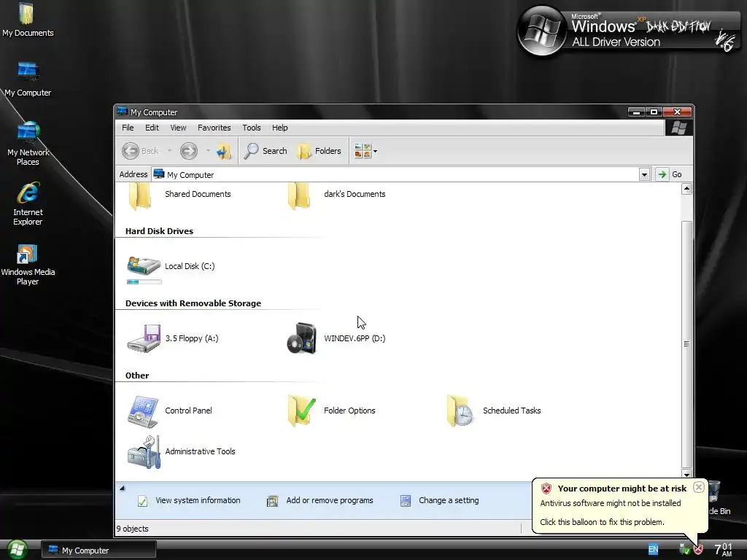Open the Scheduled Tasks icon
This screenshot has height=560, width=747.
(x=460, y=410)
